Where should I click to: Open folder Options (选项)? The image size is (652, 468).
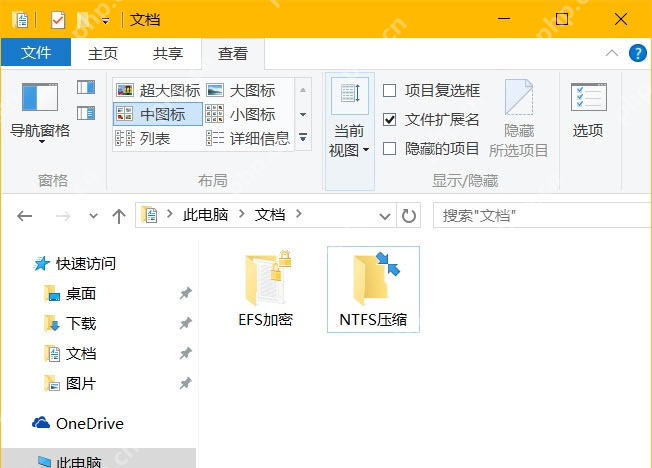588,111
